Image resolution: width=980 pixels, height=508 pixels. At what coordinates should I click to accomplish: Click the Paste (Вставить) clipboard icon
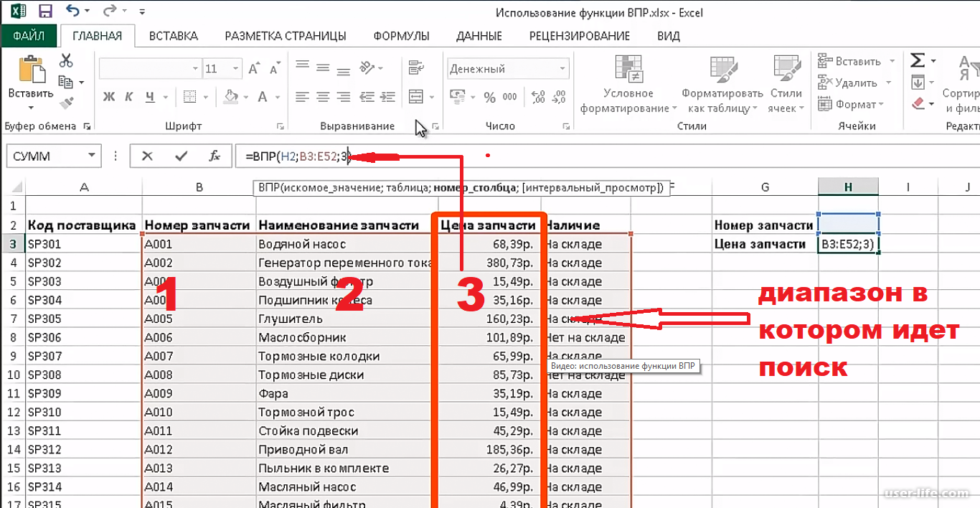pos(31,70)
